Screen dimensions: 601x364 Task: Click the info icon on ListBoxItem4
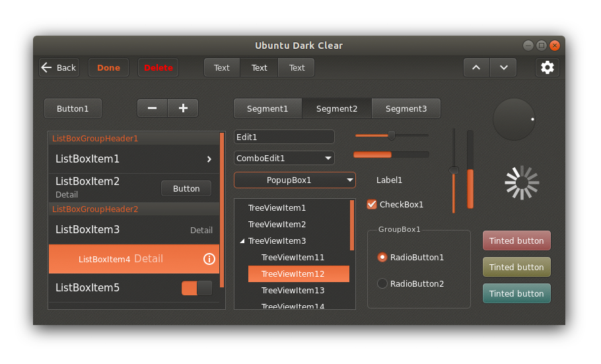tap(209, 259)
